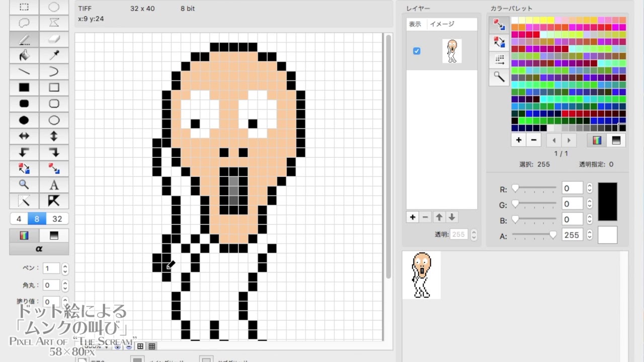This screenshot has width=644, height=362.
Task: Select the filled rounded rectangle tool
Action: (24, 104)
